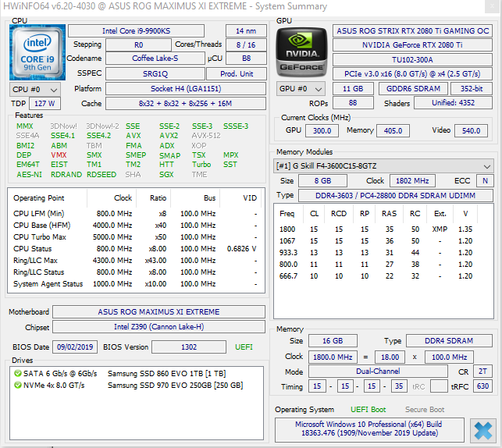Expand the G Skill F4-3600C15-8GTZ memory module dropdown
Viewport: 502px width, 448px height.
(383, 165)
